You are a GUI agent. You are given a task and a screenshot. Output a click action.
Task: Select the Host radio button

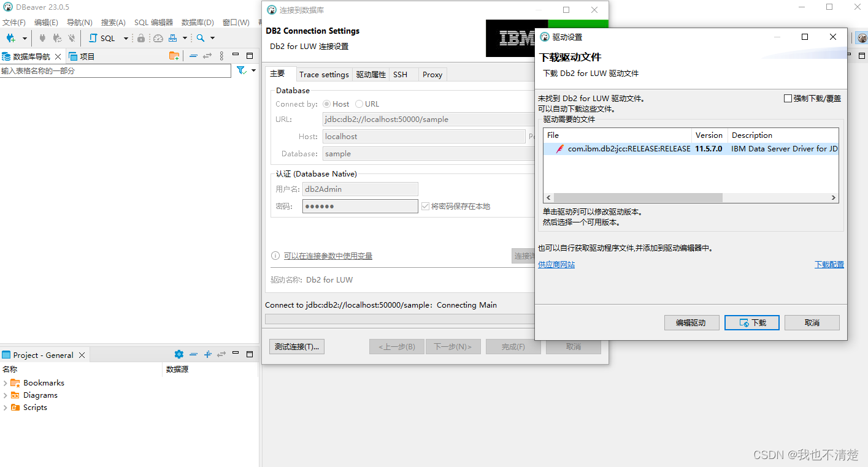tap(326, 104)
